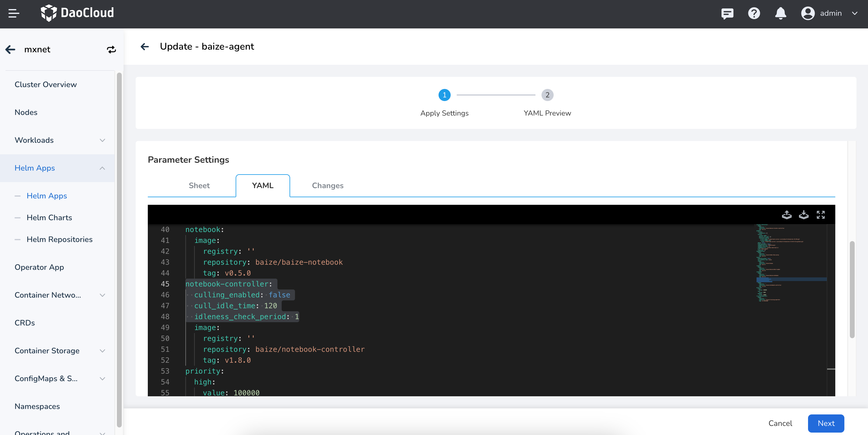Click the upload YAML file icon
The width and height of the screenshot is (868, 435).
787,215
